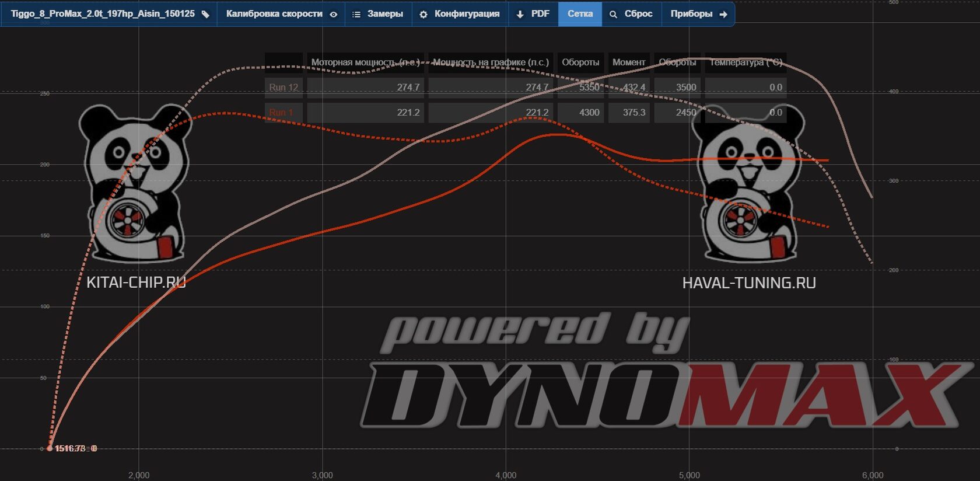The height and width of the screenshot is (481, 980).
Task: Go to Приборы panel
Action: (x=698, y=13)
